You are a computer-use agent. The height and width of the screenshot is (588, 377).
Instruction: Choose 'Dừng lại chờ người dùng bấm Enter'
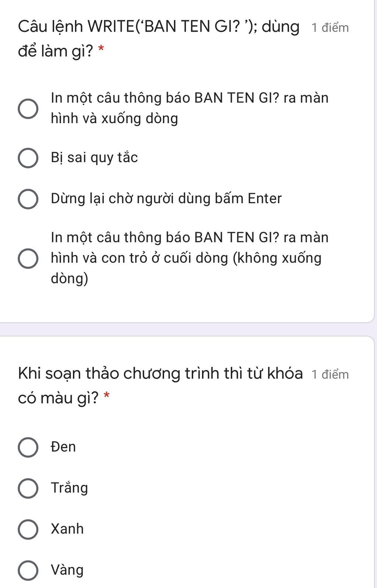tap(28, 199)
